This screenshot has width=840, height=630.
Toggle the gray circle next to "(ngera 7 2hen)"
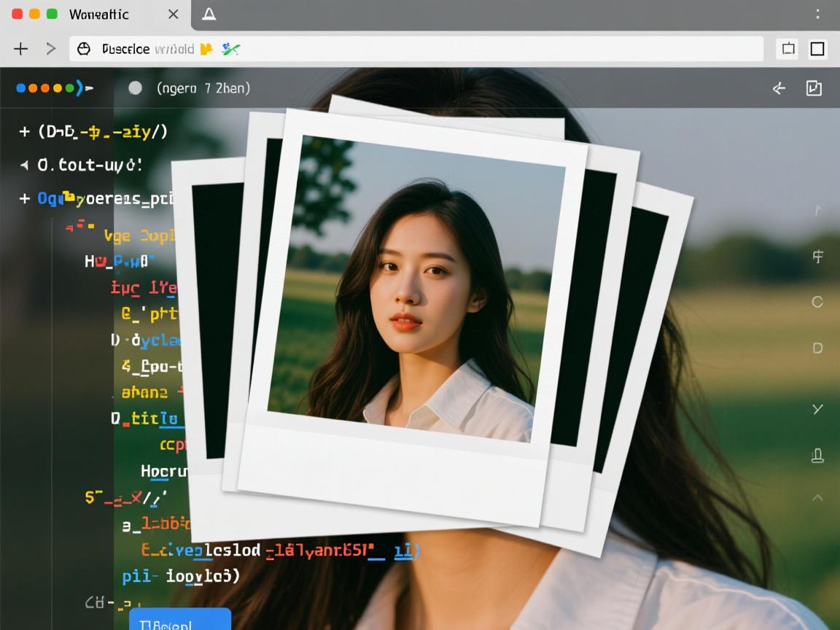click(135, 88)
